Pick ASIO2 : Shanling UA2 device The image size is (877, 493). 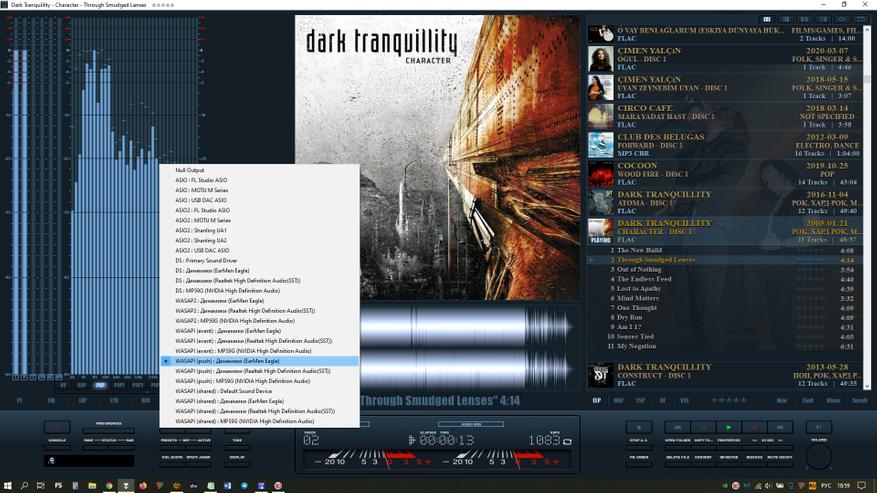click(259, 241)
